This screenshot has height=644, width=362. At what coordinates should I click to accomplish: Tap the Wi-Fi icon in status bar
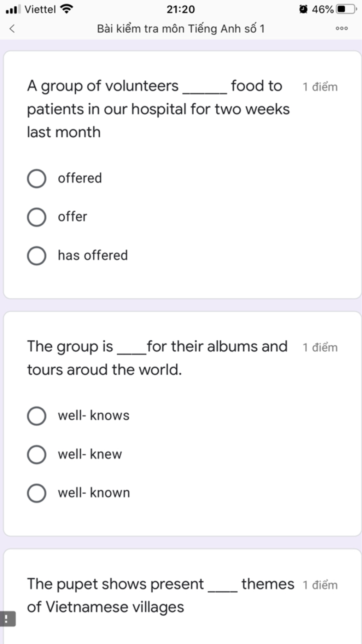(67, 9)
